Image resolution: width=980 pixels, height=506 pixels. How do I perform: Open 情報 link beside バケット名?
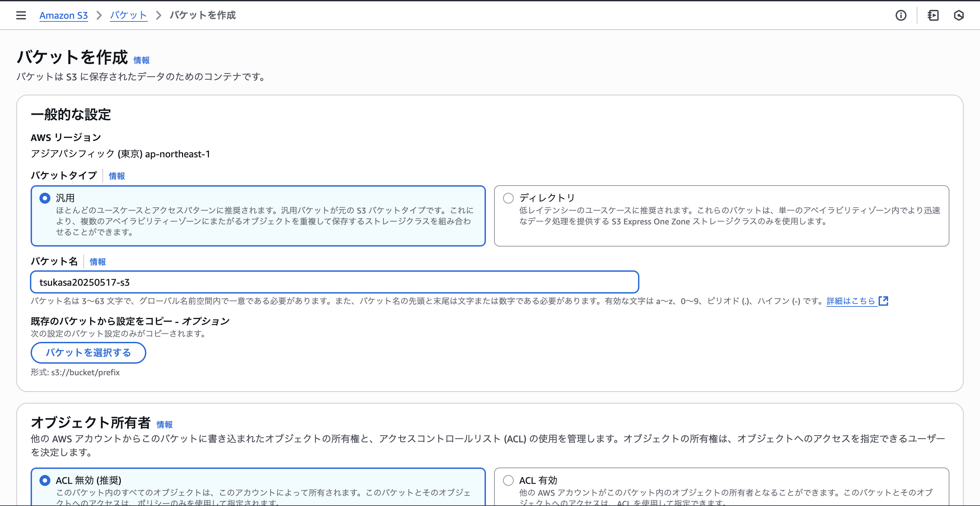(x=97, y=262)
